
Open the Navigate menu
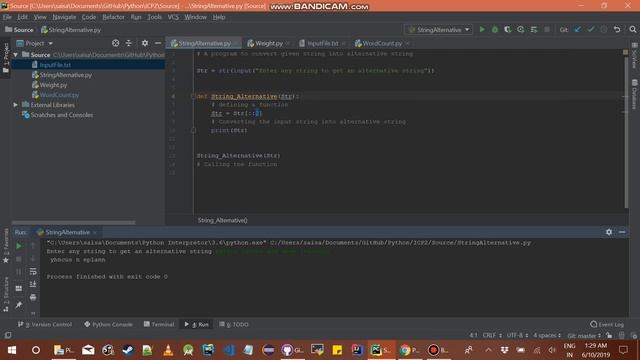[64, 17]
